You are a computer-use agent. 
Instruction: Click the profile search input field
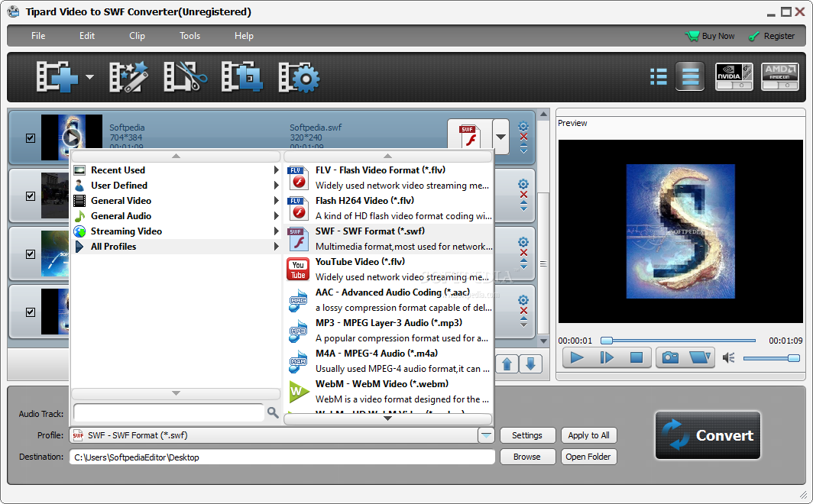[169, 413]
